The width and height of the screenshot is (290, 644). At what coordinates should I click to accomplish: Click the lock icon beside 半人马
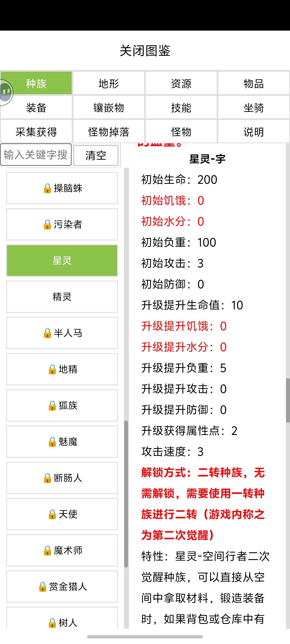[47, 333]
